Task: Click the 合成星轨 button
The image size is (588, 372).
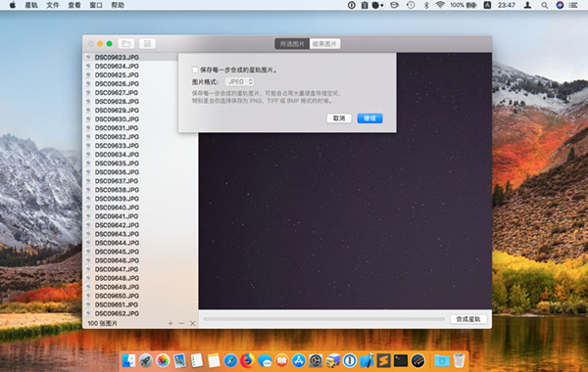Action: tap(468, 319)
